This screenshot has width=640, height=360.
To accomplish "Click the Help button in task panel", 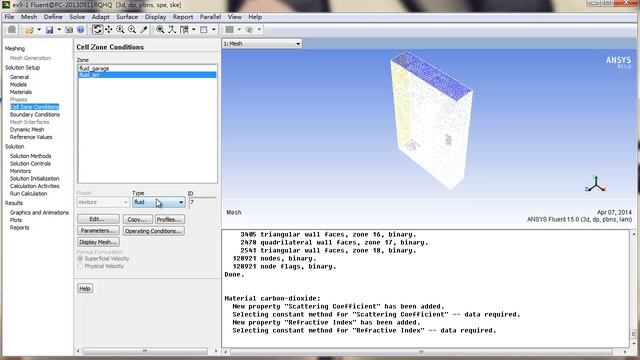I will [x=85, y=289].
